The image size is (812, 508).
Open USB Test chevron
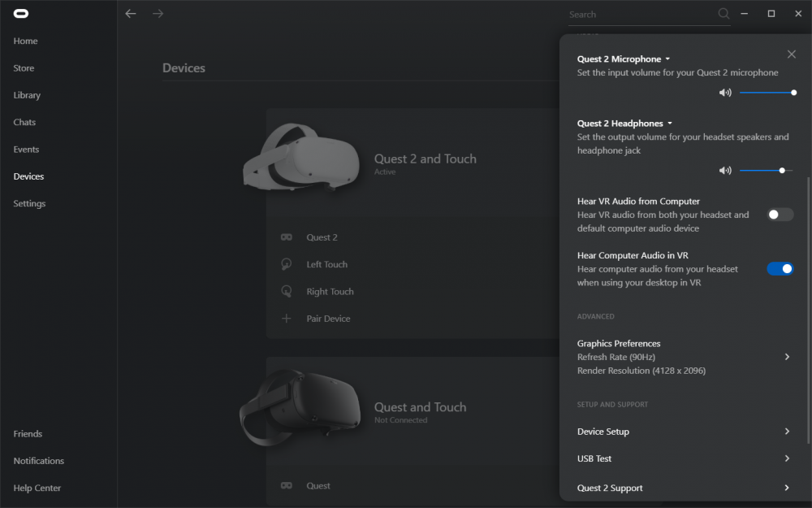coord(787,458)
